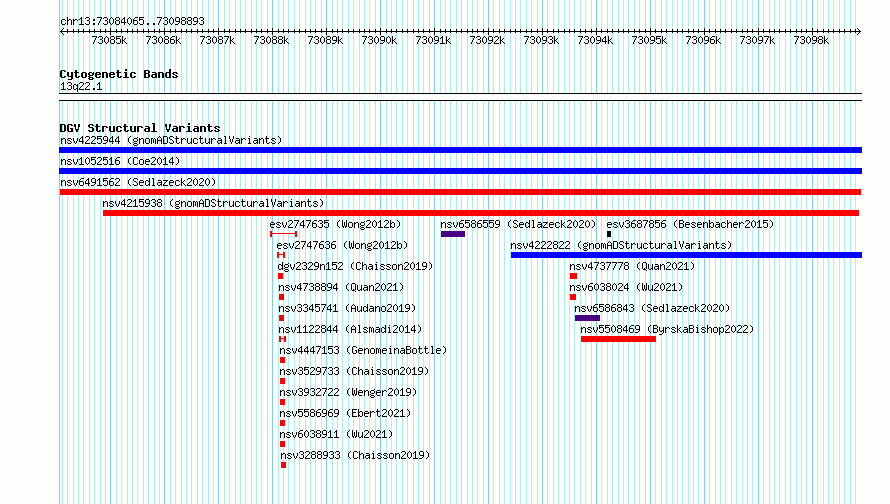Select the esv3687856 black marker glyph
The width and height of the screenshot is (890, 504).
(x=609, y=234)
